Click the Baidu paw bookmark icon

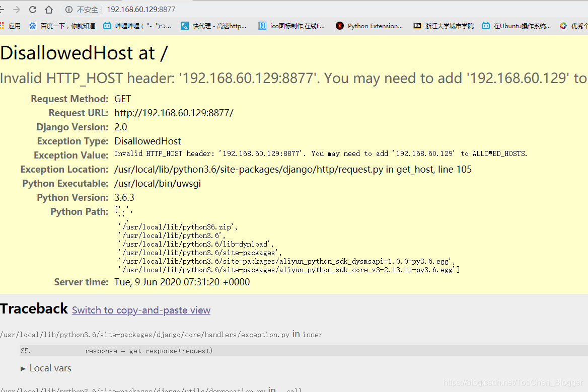click(x=33, y=26)
